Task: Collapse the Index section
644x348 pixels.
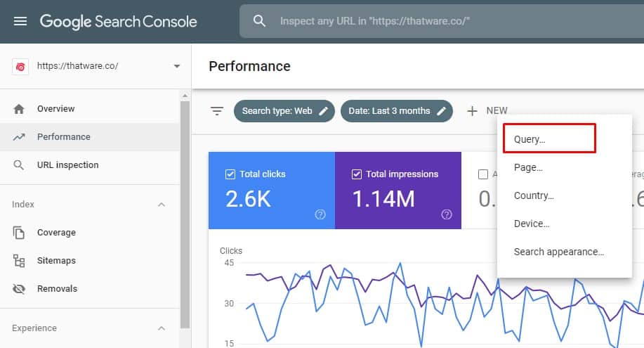Action: click(x=162, y=205)
